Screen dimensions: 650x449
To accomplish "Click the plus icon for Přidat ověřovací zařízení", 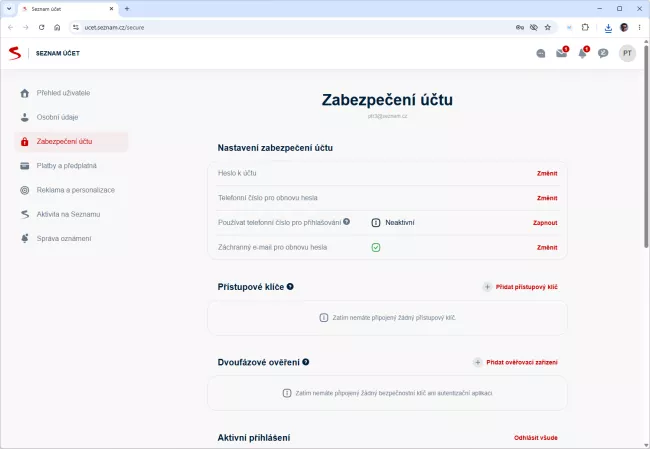I will (x=478, y=362).
